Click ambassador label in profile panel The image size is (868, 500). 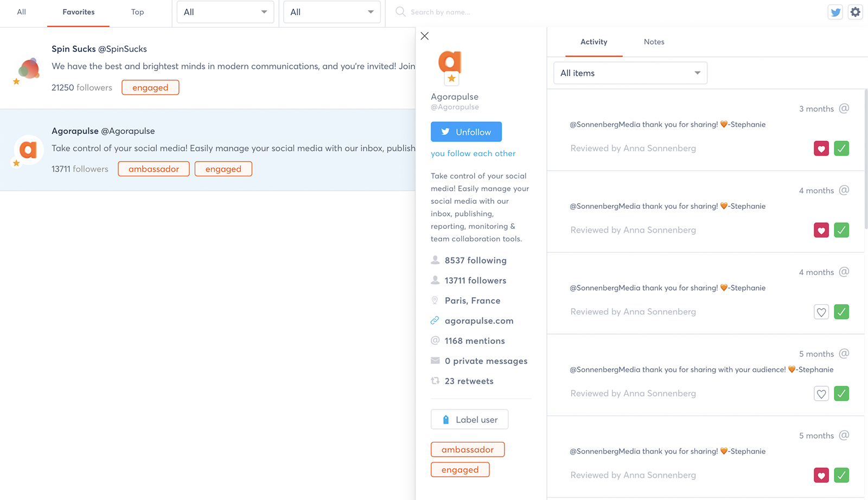pos(468,450)
